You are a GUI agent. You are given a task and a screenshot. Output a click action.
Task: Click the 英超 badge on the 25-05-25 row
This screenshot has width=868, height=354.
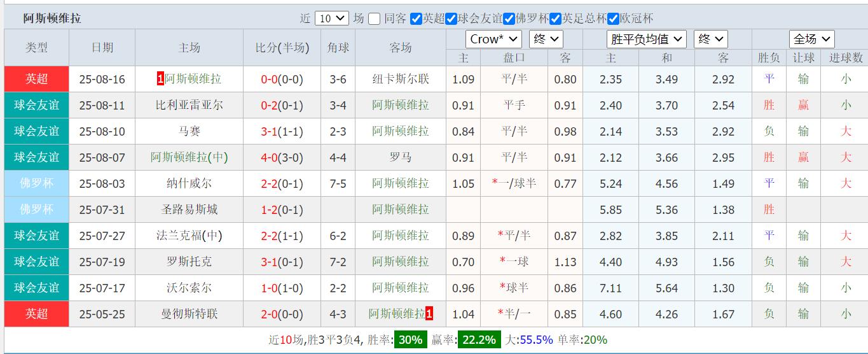coord(36,314)
